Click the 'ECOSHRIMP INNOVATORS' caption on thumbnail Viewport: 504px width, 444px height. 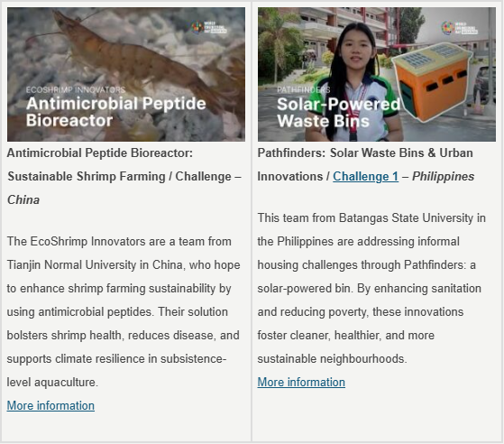pyautogui.click(x=76, y=89)
